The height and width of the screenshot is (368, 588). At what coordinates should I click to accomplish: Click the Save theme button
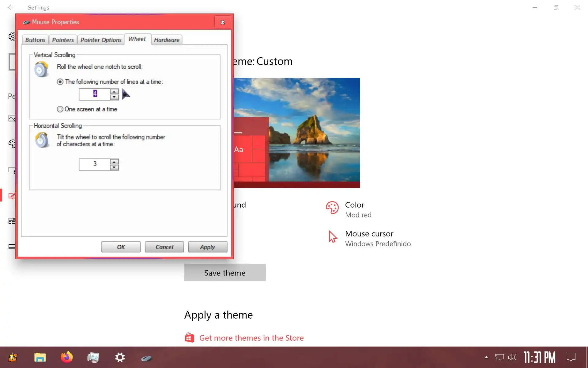[225, 273]
